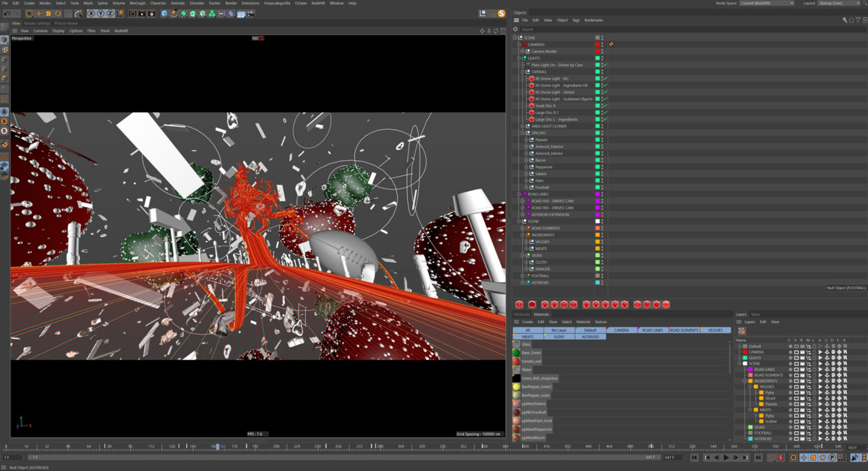Click the All material filter button

click(528, 330)
